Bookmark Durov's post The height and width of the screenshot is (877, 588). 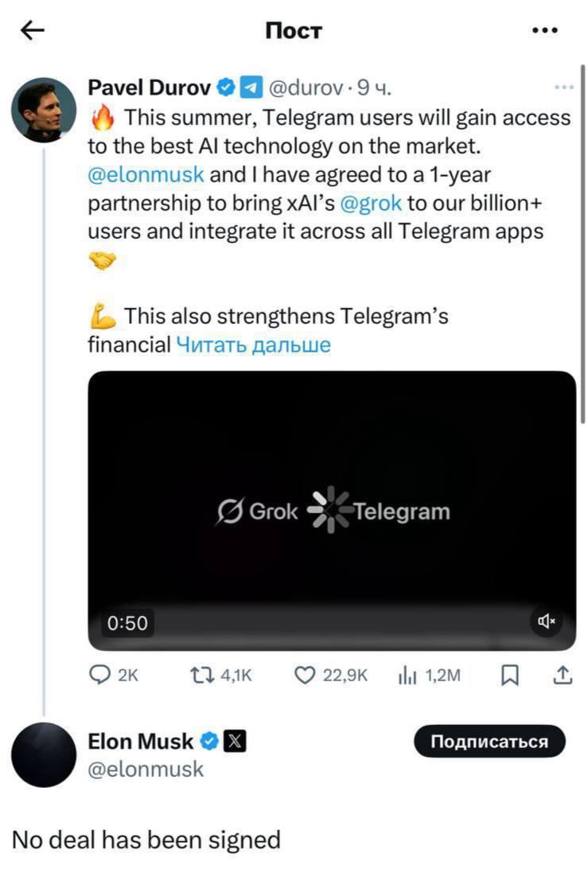(x=509, y=676)
